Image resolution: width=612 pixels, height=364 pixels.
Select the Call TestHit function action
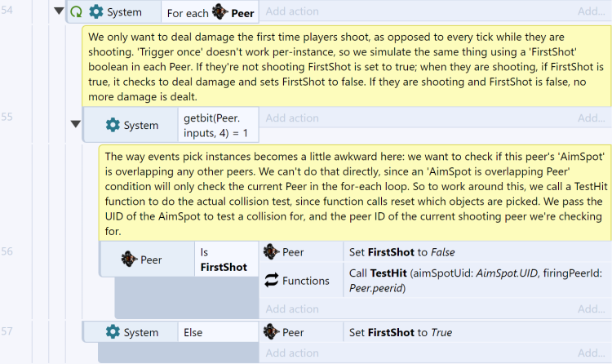(x=477, y=281)
